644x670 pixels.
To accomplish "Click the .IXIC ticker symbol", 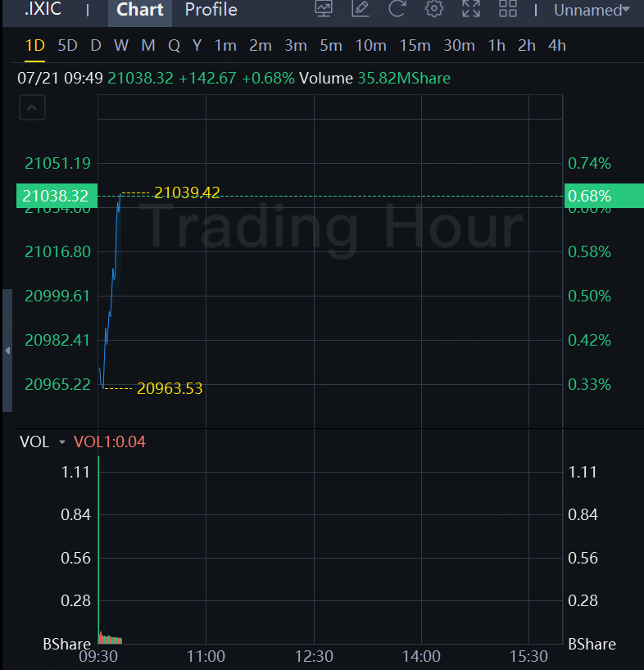I will coord(43,9).
